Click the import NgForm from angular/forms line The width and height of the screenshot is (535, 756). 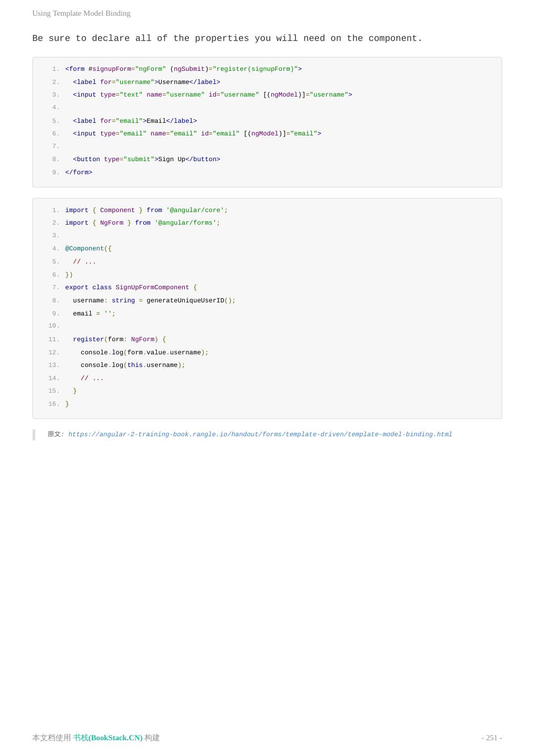(142, 223)
